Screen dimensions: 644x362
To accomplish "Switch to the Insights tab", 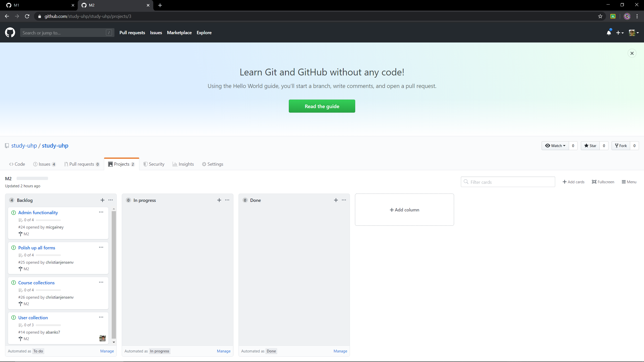I will 183,164.
